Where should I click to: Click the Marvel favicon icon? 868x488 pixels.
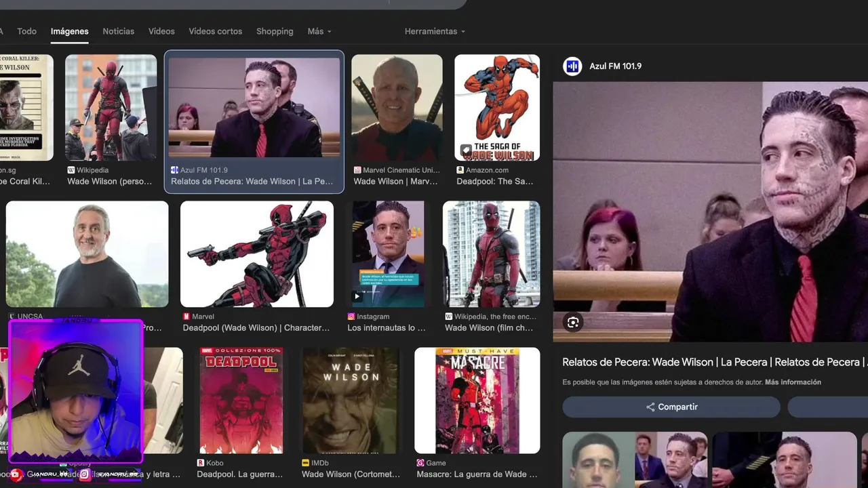[186, 317]
